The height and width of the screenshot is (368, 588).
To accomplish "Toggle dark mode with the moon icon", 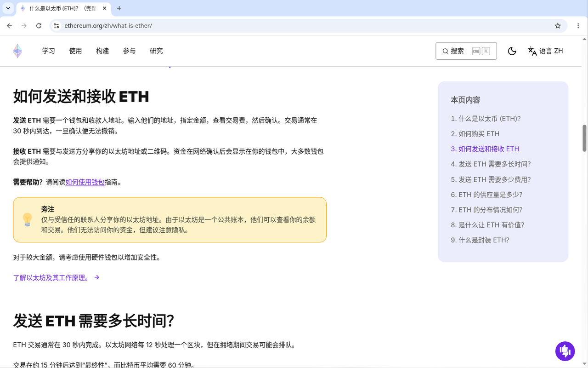I will [512, 51].
